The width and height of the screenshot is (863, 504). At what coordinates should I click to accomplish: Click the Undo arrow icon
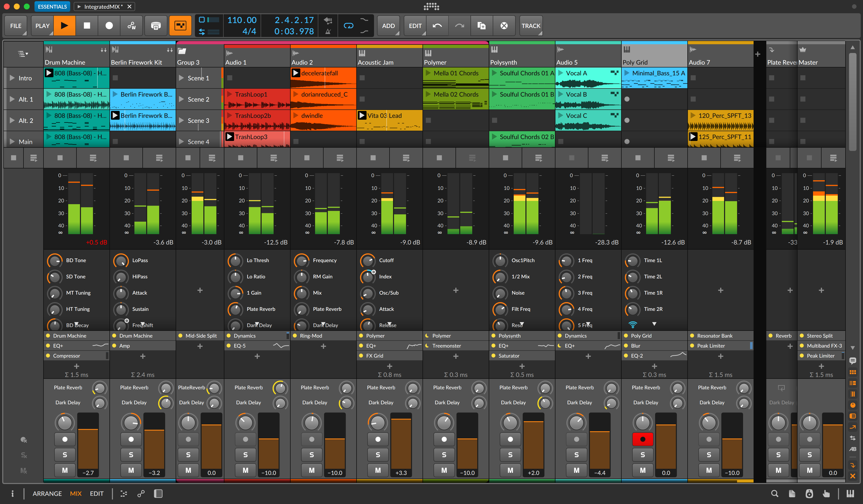pos(437,26)
